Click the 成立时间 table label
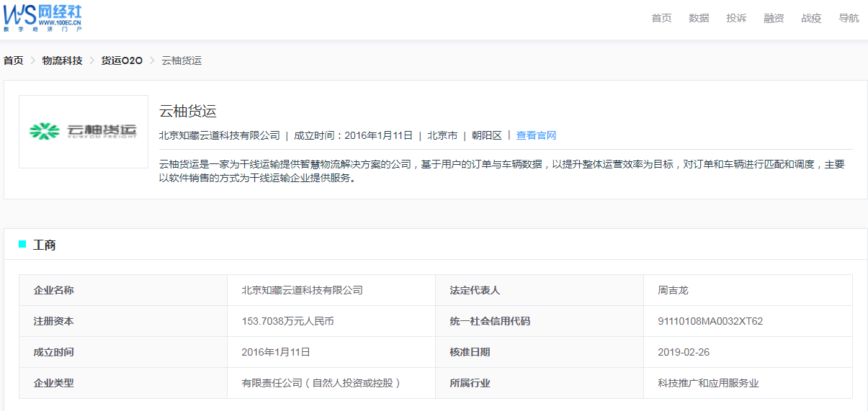Screen dimensions: 868x411 [54, 352]
